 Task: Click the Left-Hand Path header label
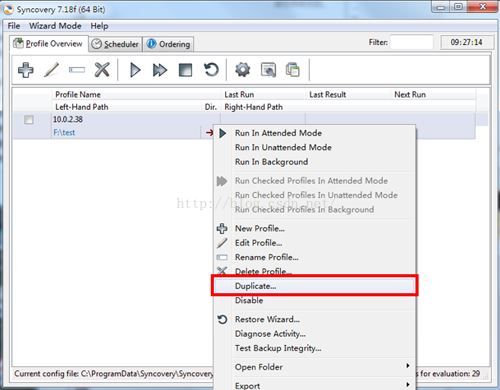[82, 107]
